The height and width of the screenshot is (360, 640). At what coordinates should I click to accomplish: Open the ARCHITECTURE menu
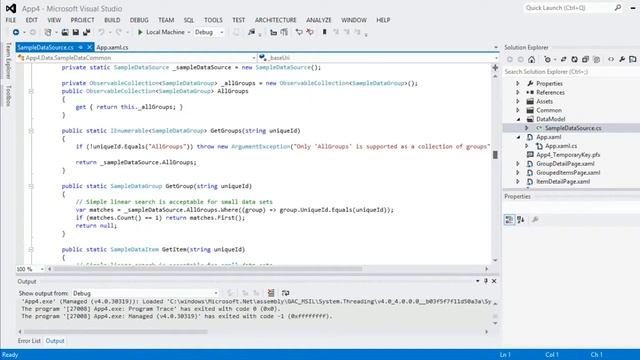point(276,20)
